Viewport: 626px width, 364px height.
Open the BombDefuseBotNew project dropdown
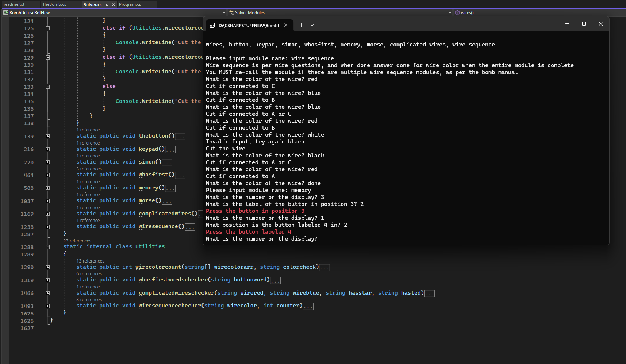tap(114, 13)
